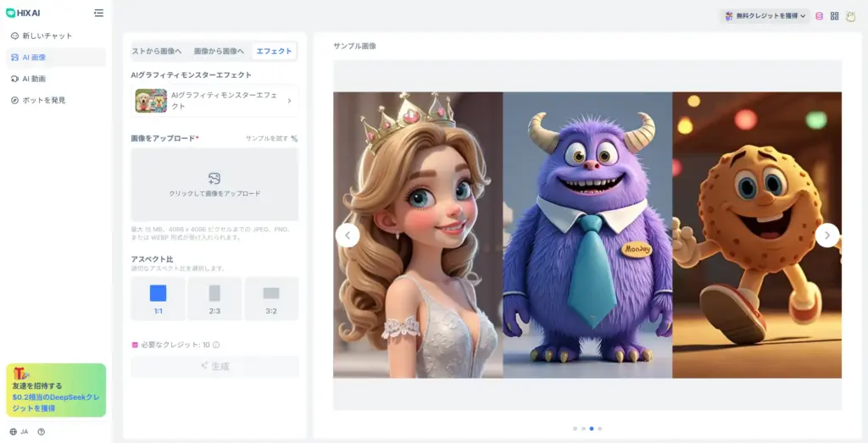Show next sample image with right arrow
The height and width of the screenshot is (443, 868).
click(x=827, y=235)
